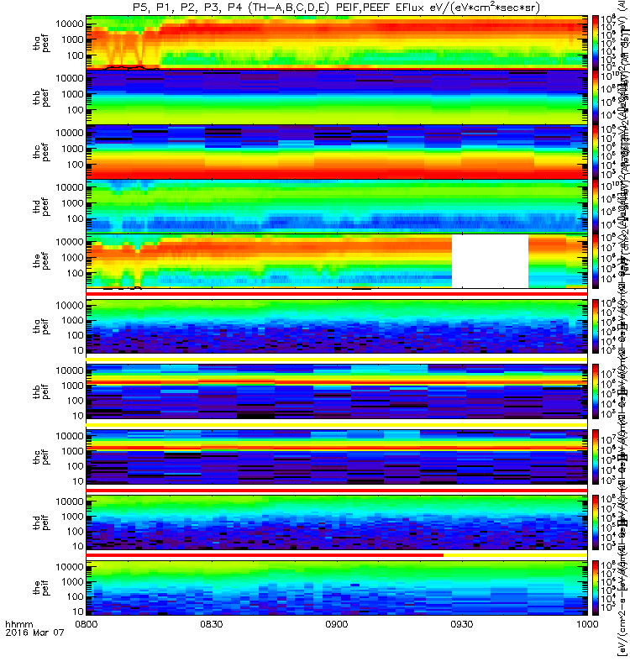Click the 1000 tick label of thc peef
Viewport: 630px width, 672px height.
tap(72, 149)
